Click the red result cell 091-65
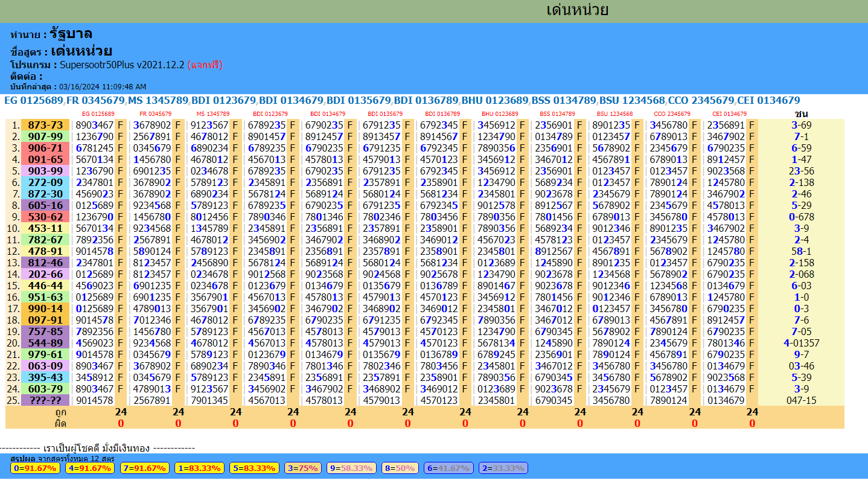 tap(46, 159)
